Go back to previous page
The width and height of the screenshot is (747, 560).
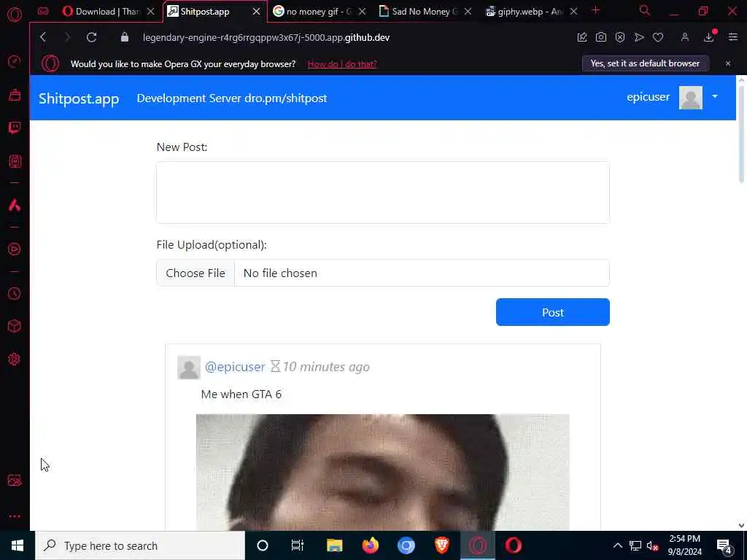[x=43, y=37]
